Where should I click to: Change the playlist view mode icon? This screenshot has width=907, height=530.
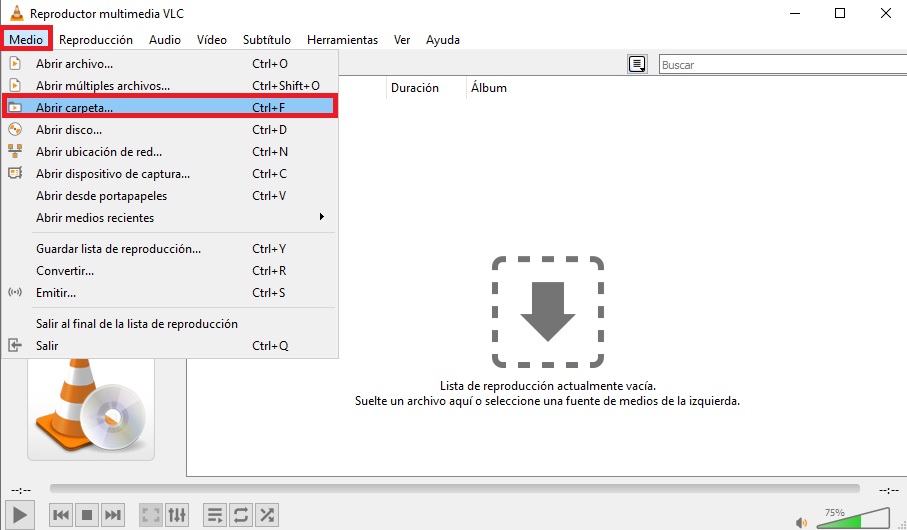tap(637, 64)
